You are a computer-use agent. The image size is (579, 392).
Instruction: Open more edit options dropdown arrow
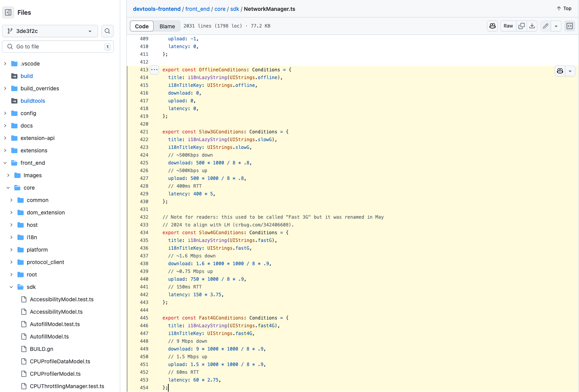(556, 26)
